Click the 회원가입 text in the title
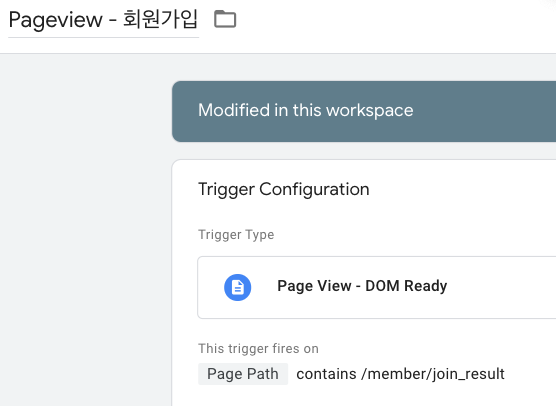 [160, 19]
